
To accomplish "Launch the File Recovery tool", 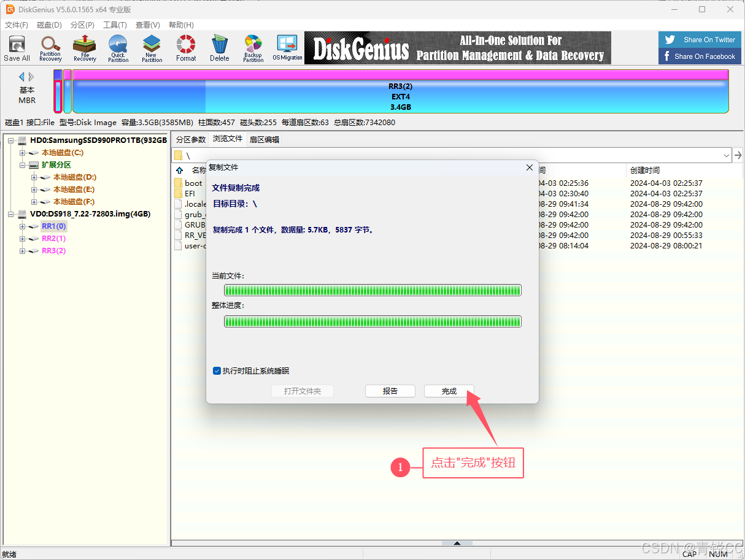I will pyautogui.click(x=85, y=48).
